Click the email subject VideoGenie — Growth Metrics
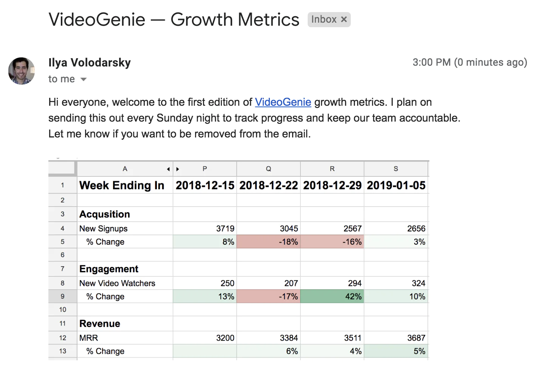Image resolution: width=539 pixels, height=392 pixels. click(173, 20)
